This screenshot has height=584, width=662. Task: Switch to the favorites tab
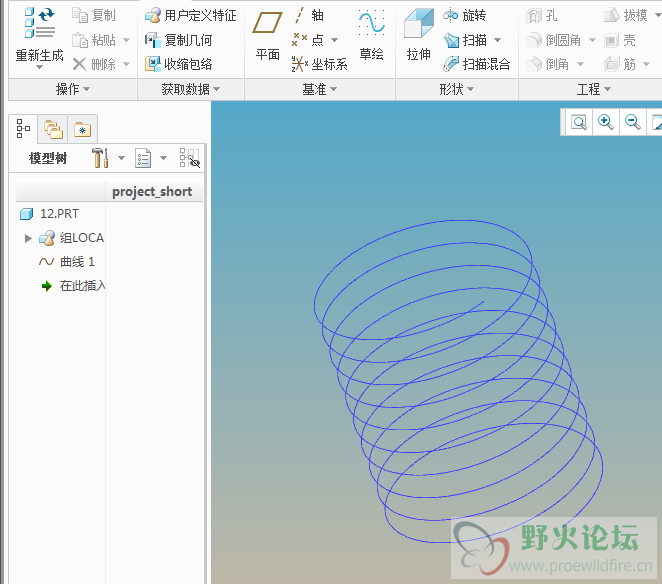82,129
